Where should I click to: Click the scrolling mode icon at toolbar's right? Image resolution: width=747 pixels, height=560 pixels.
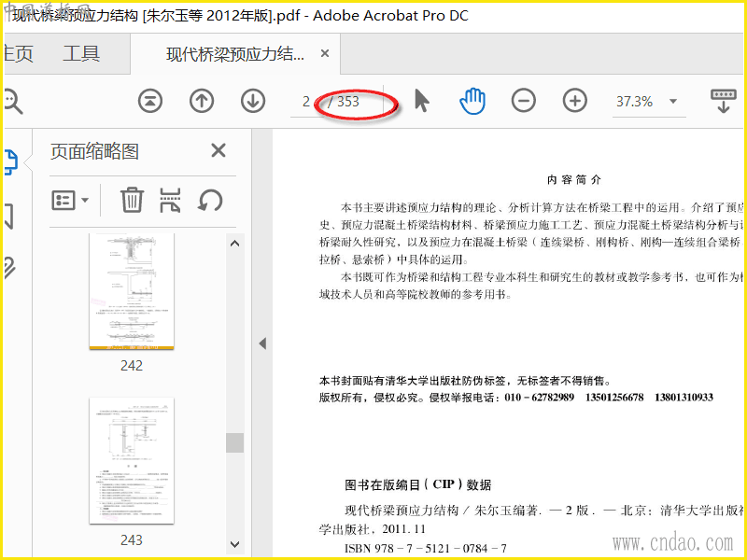point(723,101)
